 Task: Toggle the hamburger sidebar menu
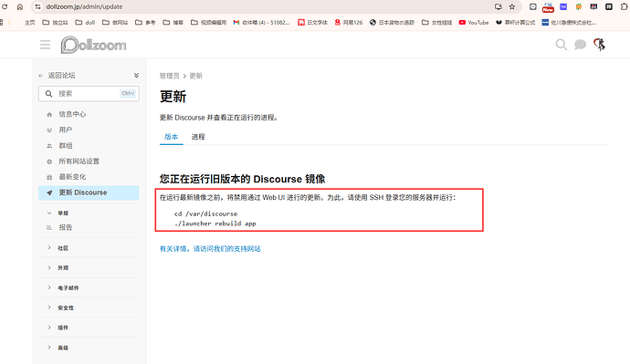point(45,45)
